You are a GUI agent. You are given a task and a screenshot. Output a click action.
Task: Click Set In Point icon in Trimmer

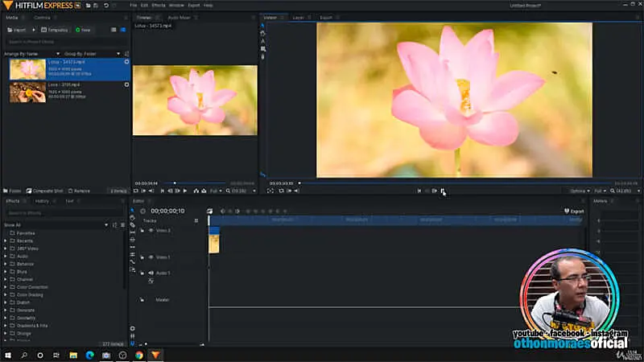(143, 191)
